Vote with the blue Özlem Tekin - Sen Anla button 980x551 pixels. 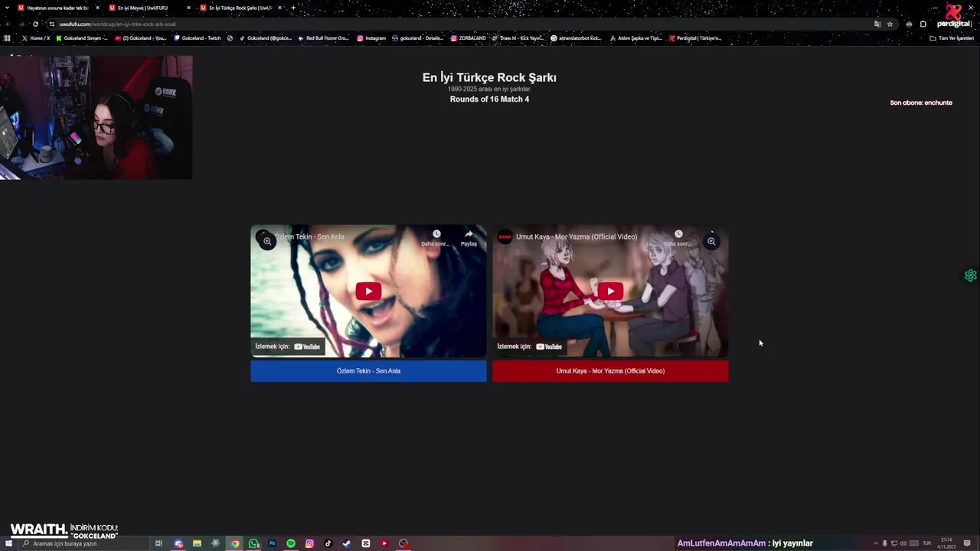(x=368, y=371)
